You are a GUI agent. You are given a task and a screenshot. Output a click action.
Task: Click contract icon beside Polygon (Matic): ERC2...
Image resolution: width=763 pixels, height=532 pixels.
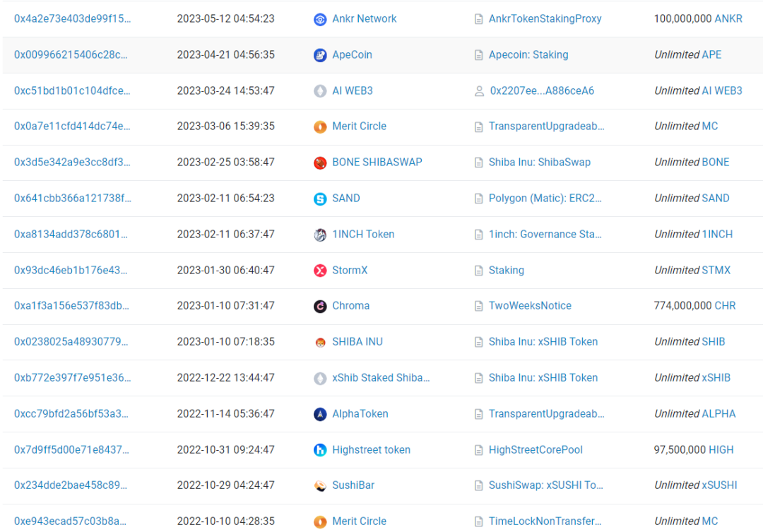[x=478, y=199]
